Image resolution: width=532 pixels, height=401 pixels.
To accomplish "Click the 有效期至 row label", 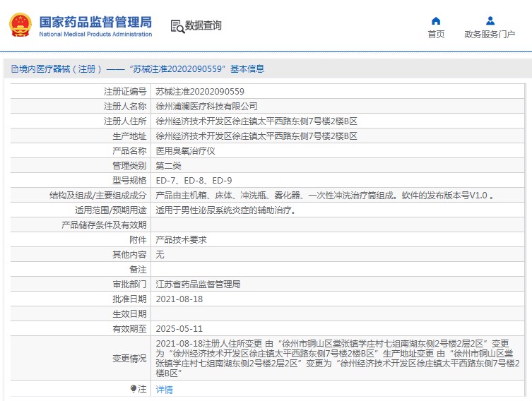I will coord(129,329).
